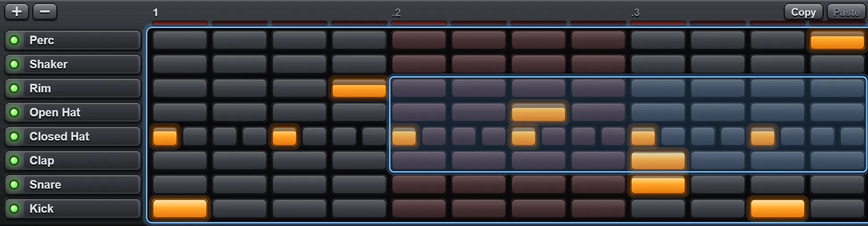The width and height of the screenshot is (868, 226).
Task: Enable Kick step on beat 2 downbeat
Action: click(x=419, y=209)
